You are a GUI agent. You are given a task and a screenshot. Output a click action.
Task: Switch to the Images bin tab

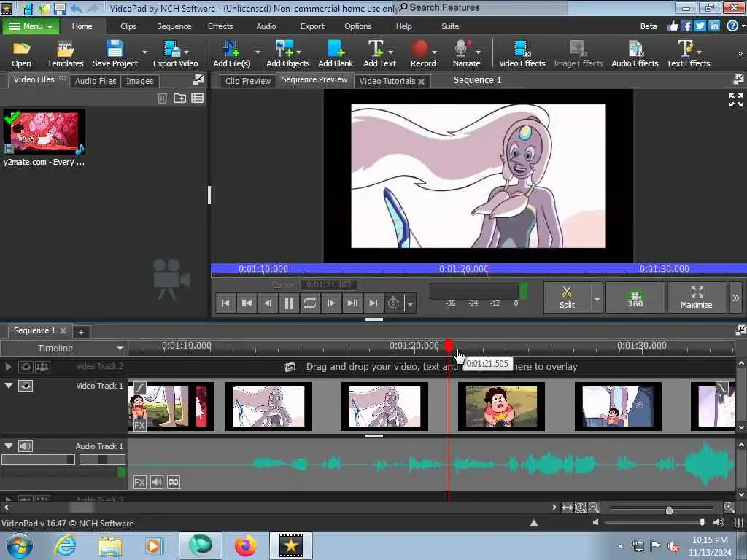coord(139,81)
